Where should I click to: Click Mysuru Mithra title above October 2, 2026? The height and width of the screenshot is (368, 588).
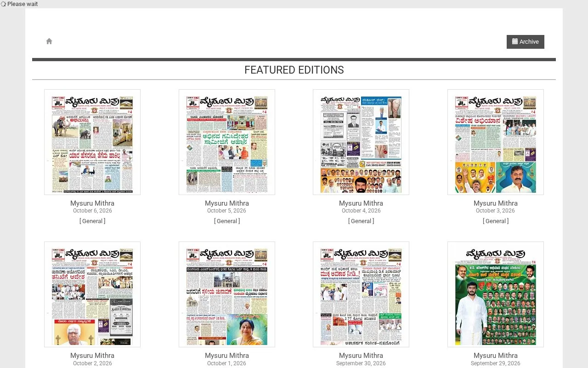[92, 356]
